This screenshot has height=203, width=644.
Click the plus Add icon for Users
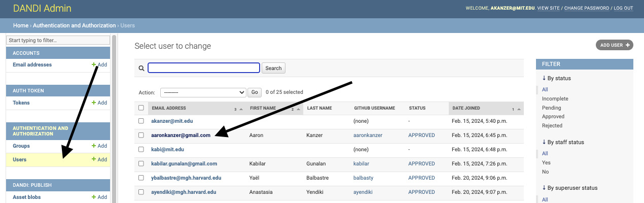coord(94,160)
